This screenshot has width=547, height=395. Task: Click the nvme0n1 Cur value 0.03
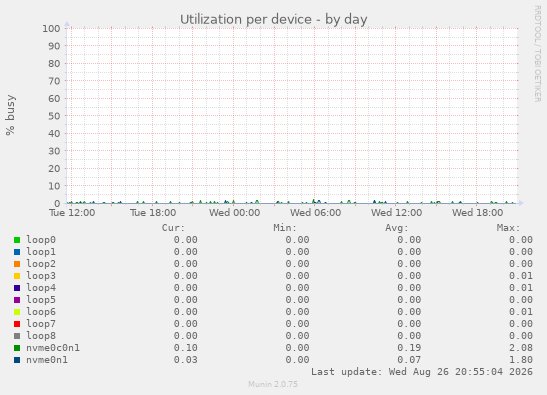(x=186, y=359)
